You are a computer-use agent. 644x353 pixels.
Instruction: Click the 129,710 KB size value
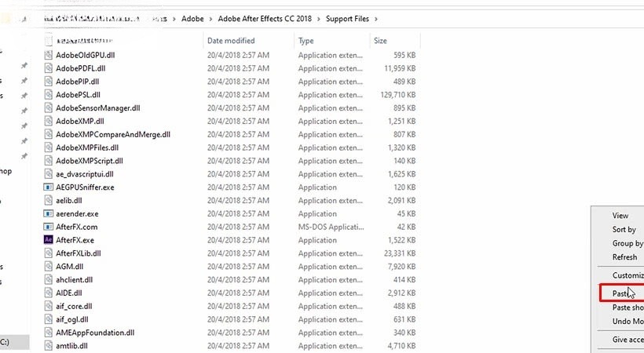(x=398, y=95)
